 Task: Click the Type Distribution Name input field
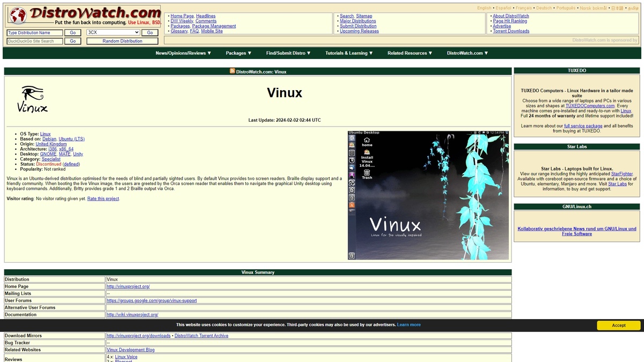point(35,33)
